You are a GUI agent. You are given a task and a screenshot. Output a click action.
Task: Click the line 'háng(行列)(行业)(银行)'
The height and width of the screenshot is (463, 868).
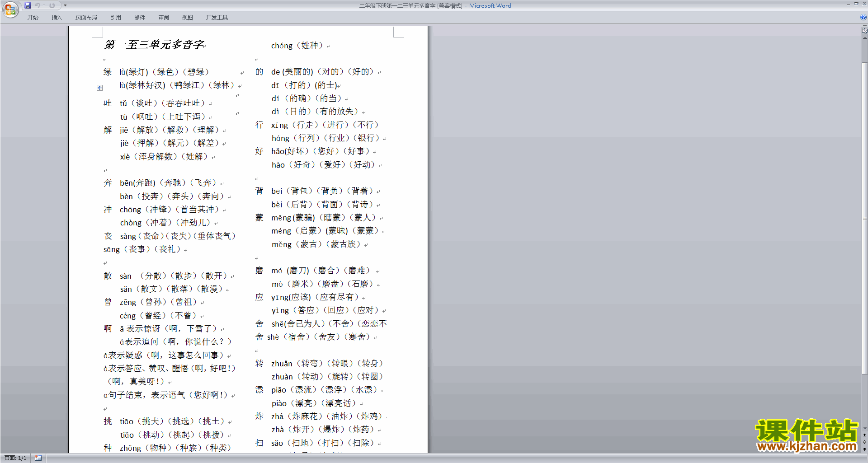coord(325,138)
